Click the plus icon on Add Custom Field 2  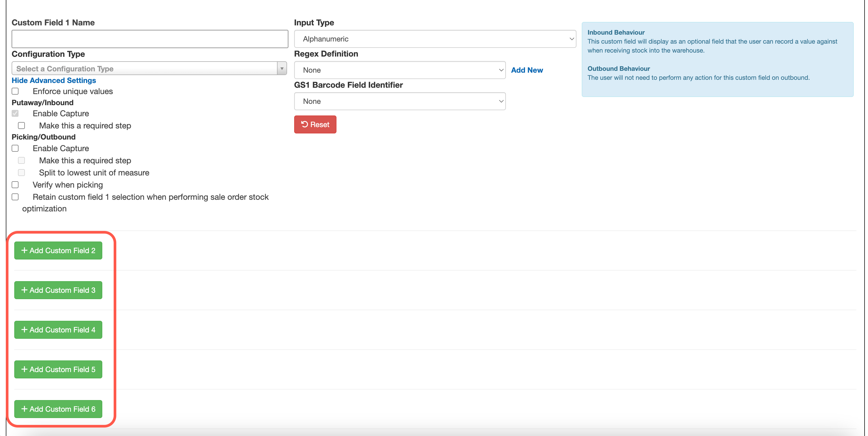[x=25, y=250]
